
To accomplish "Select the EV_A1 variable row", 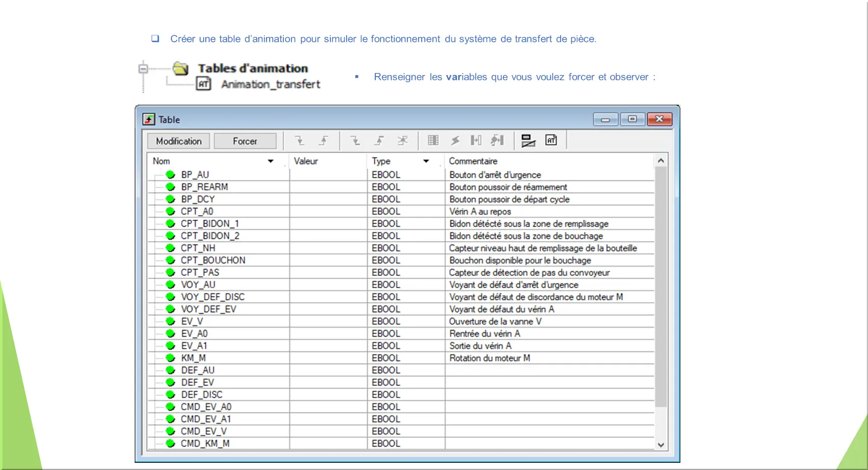I will pyautogui.click(x=401, y=346).
